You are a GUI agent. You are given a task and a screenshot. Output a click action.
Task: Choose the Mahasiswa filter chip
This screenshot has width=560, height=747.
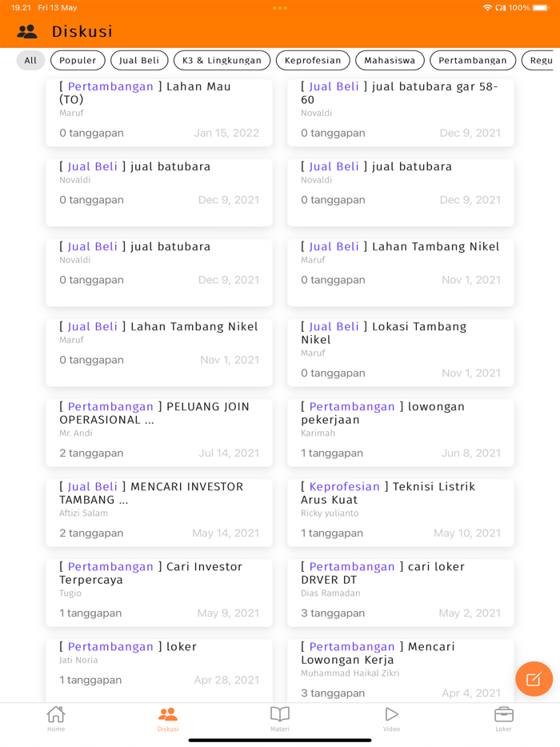pos(390,60)
